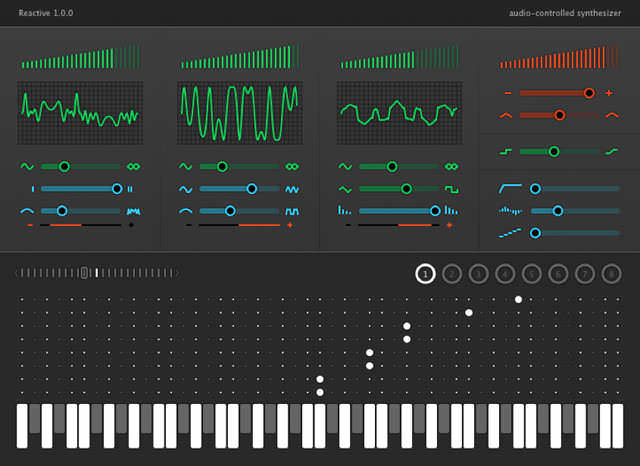Click the square wave icon in the third oscillator

pos(451,188)
